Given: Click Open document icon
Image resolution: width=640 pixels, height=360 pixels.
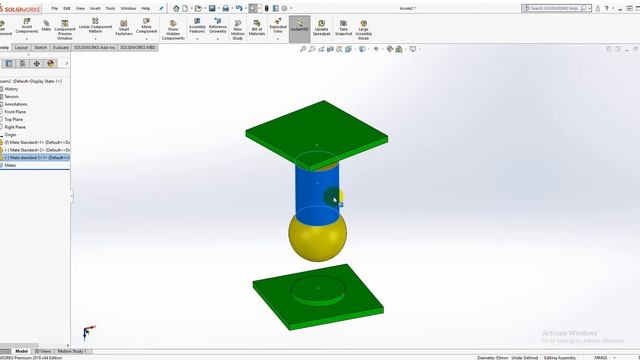Looking at the screenshot, I should click(x=198, y=8).
